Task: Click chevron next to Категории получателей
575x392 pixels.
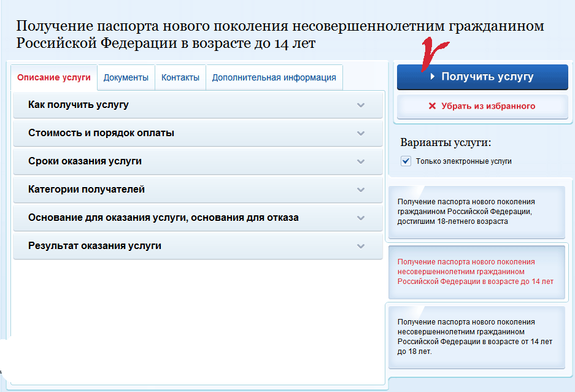Action: (361, 190)
